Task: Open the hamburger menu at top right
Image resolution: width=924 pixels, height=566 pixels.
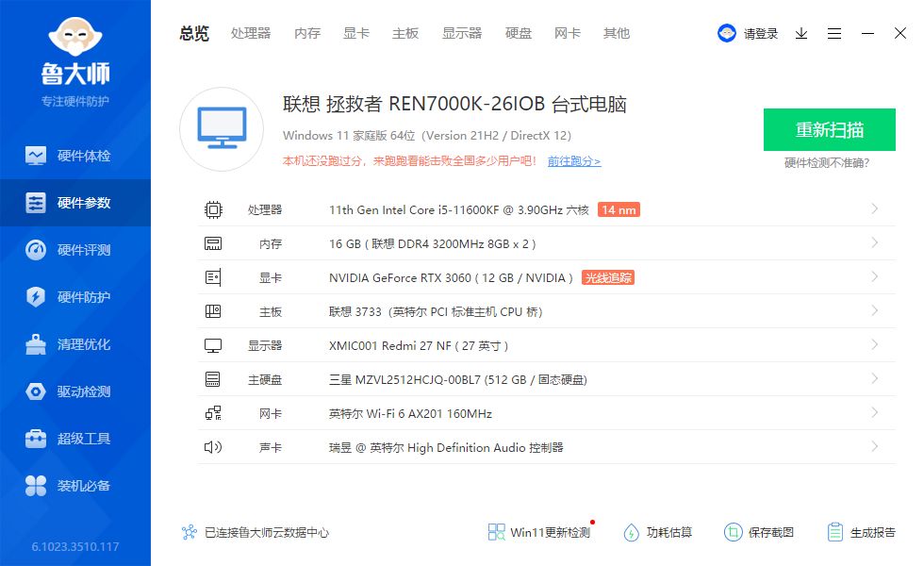Action: 833,32
